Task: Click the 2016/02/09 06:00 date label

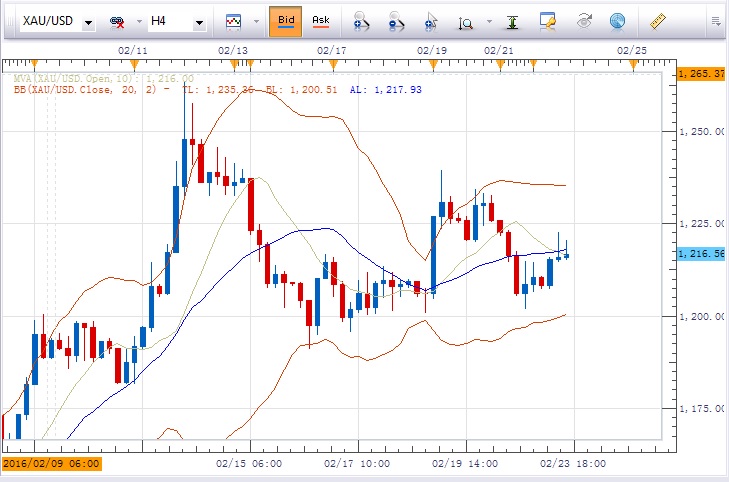Action: 52,463
